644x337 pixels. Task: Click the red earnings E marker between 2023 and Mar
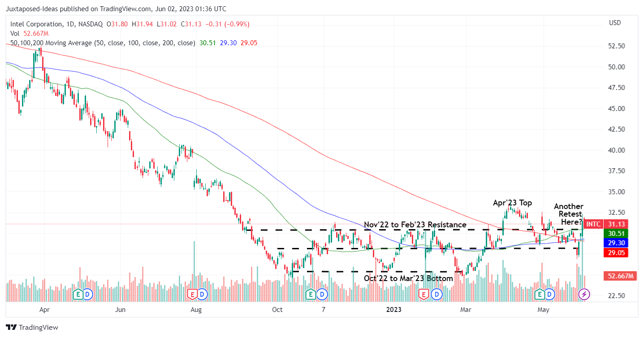pyautogui.click(x=424, y=294)
